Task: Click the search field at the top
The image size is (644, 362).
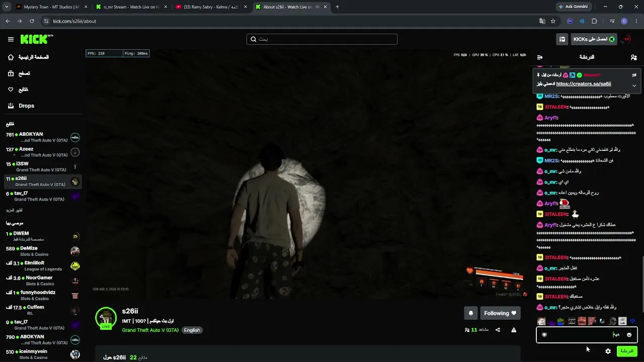Action: [x=322, y=39]
